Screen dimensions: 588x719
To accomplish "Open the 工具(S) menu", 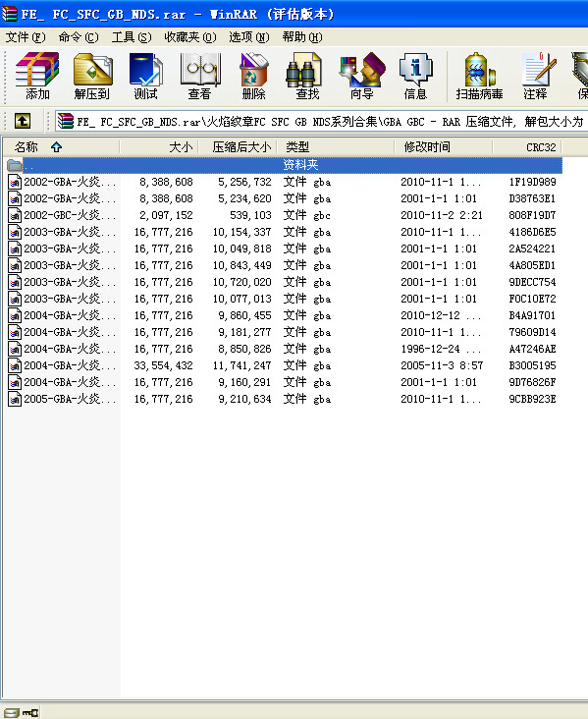I will click(x=132, y=37).
